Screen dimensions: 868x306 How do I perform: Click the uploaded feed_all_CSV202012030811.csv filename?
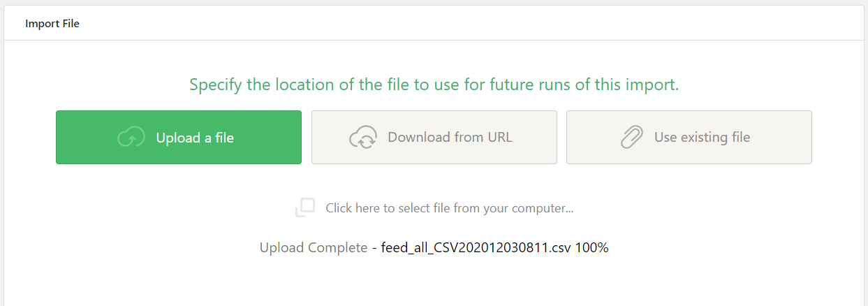tap(476, 247)
